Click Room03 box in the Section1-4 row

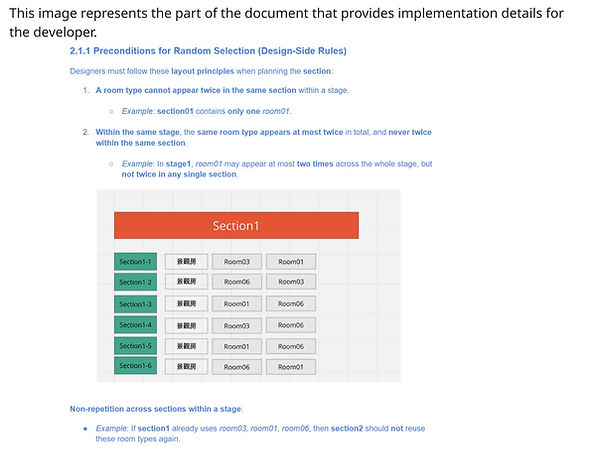(237, 326)
